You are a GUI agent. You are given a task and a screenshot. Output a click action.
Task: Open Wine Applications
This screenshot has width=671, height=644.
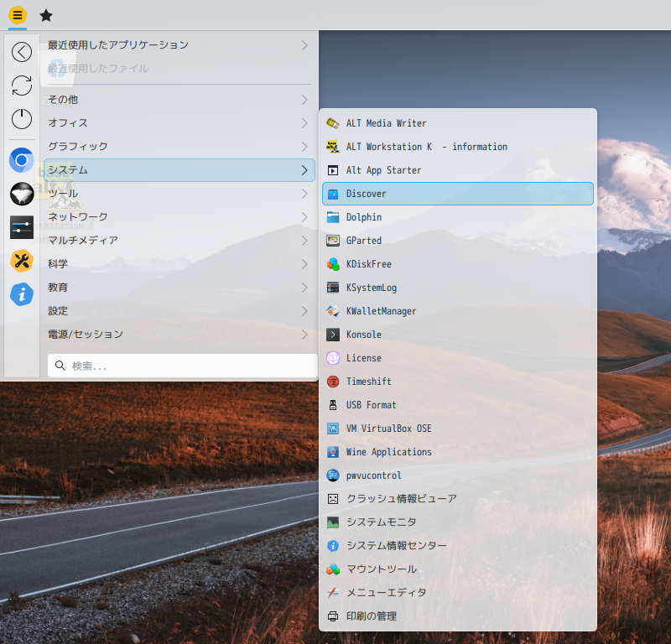(x=458, y=452)
